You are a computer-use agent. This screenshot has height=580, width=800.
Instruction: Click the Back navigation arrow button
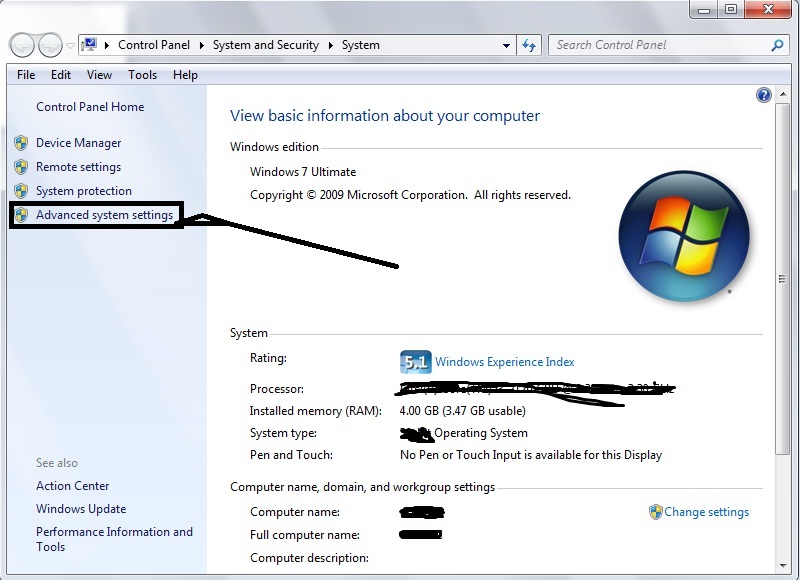[21, 45]
